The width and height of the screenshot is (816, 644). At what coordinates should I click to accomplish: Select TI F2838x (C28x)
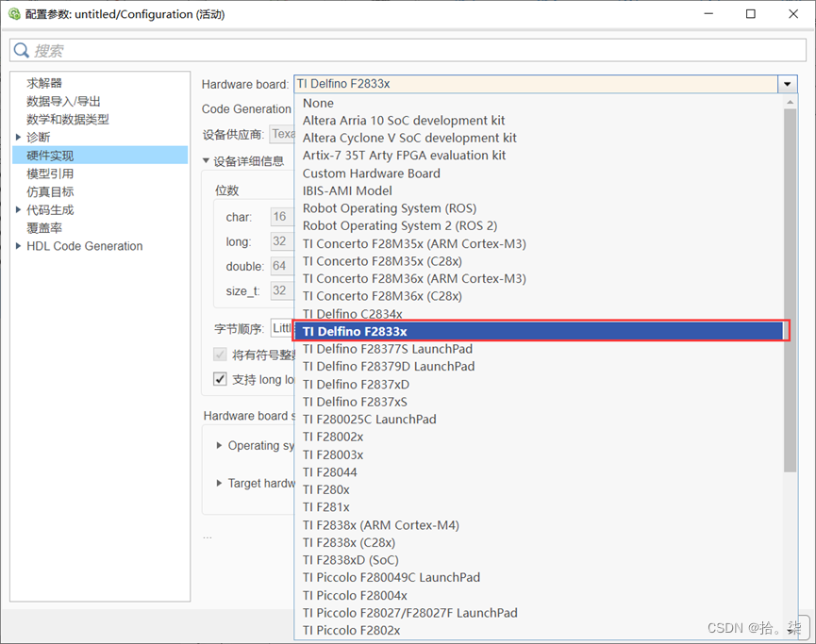pos(540,542)
